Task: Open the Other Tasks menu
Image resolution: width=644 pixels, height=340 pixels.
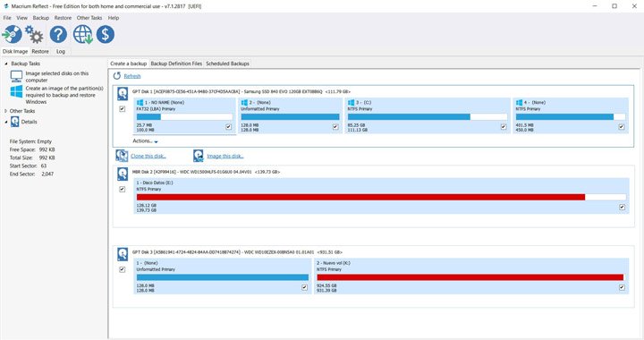Action: click(x=89, y=18)
